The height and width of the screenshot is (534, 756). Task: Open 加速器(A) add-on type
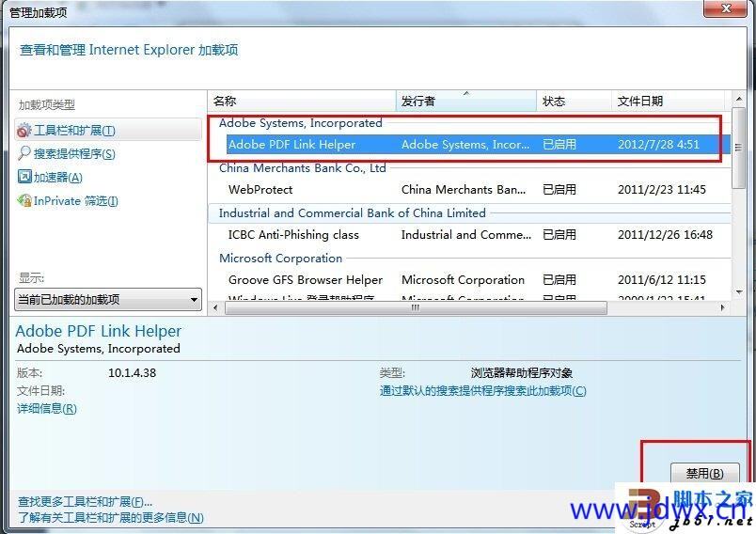[x=58, y=178]
